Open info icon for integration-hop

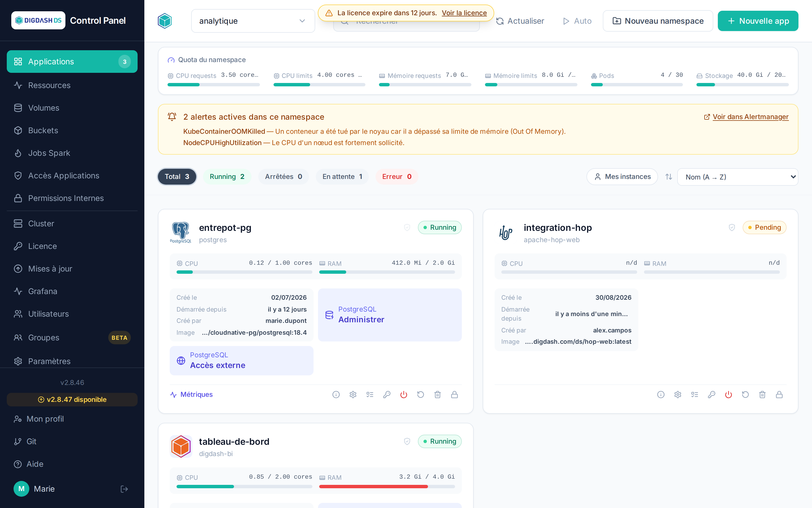point(661,395)
